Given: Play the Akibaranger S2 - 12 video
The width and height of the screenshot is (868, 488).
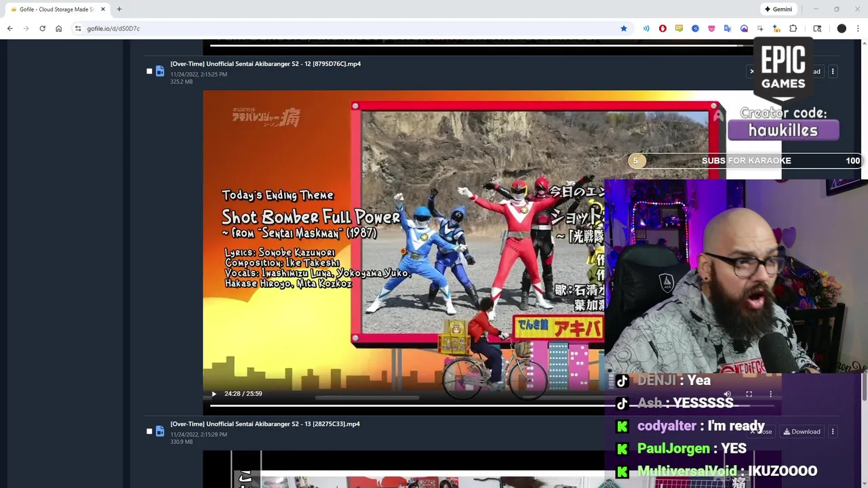Looking at the screenshot, I should point(214,394).
